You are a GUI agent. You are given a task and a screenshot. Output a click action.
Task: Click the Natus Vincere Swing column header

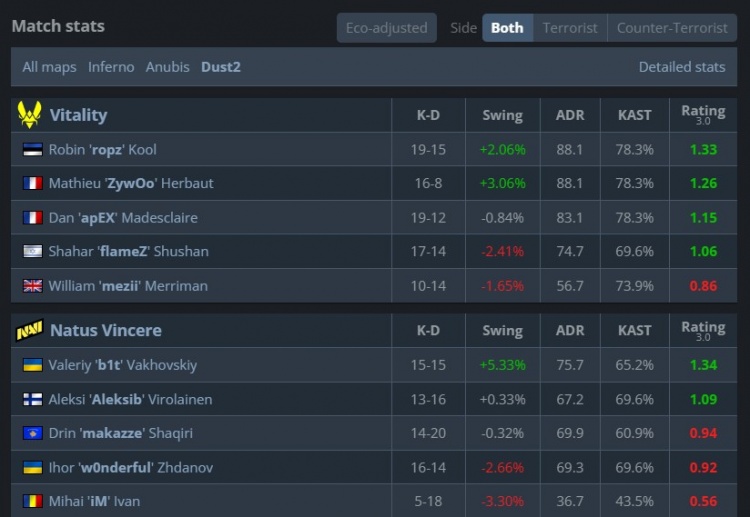click(x=502, y=330)
